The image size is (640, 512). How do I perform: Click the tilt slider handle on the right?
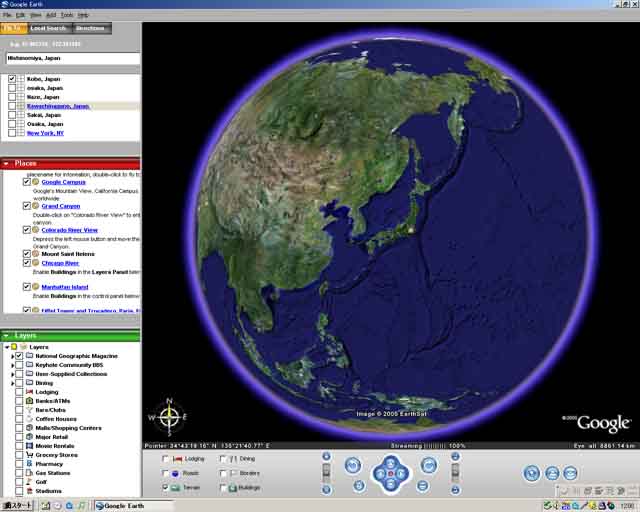[456, 472]
